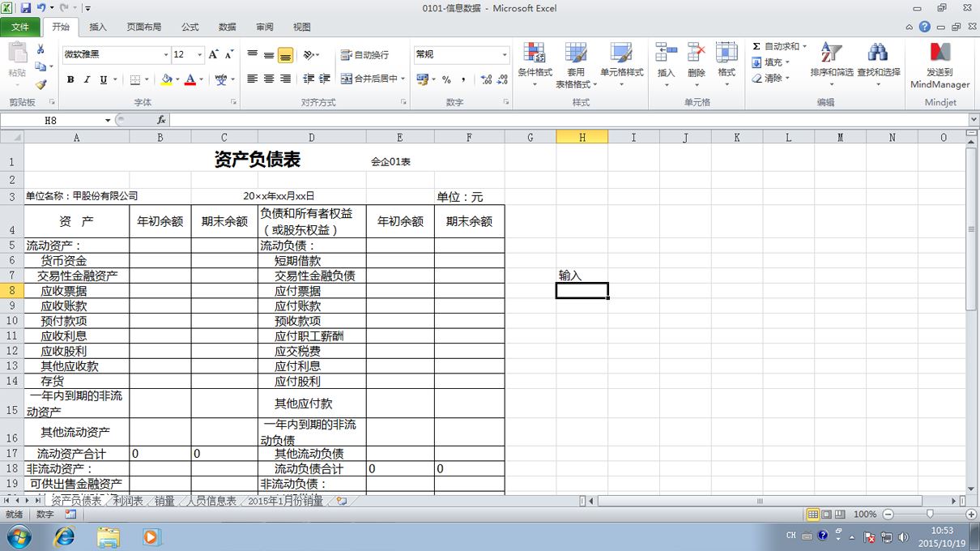Click the Format Painter brush icon

click(40, 83)
